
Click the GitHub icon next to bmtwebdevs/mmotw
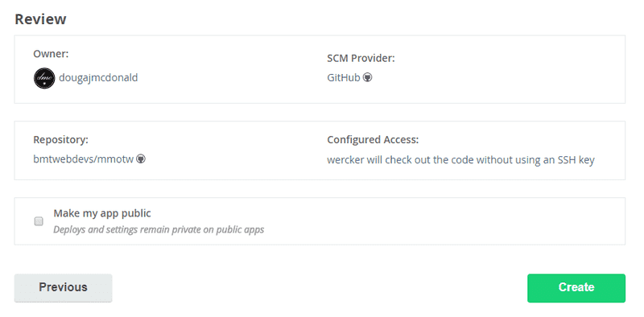(x=141, y=159)
